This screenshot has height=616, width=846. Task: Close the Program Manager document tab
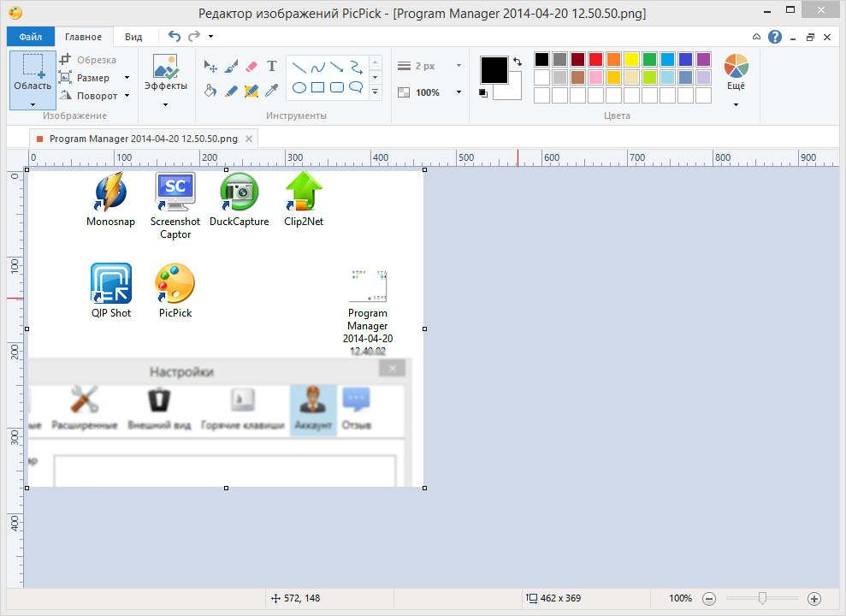[249, 139]
